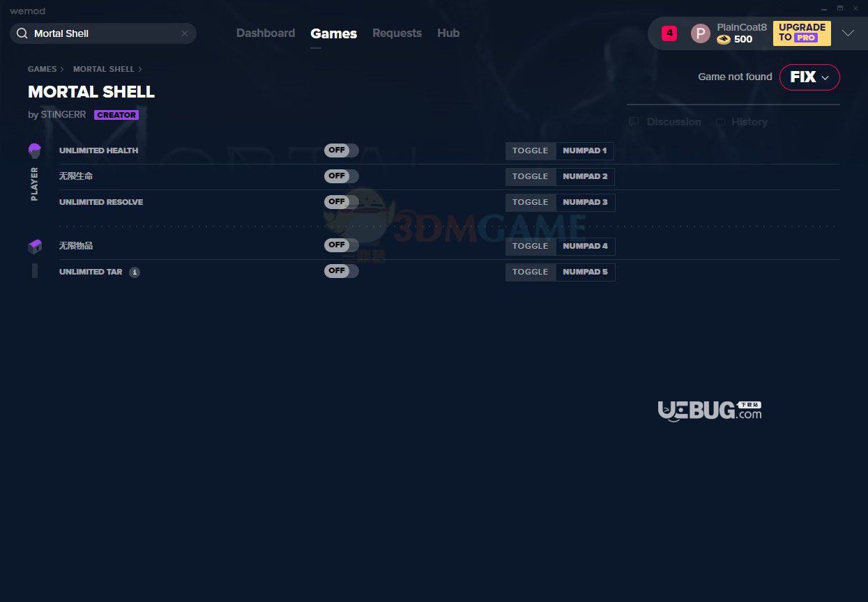This screenshot has height=602, width=868.
Task: Click the MORTAL SHELL game title
Action: click(x=91, y=92)
